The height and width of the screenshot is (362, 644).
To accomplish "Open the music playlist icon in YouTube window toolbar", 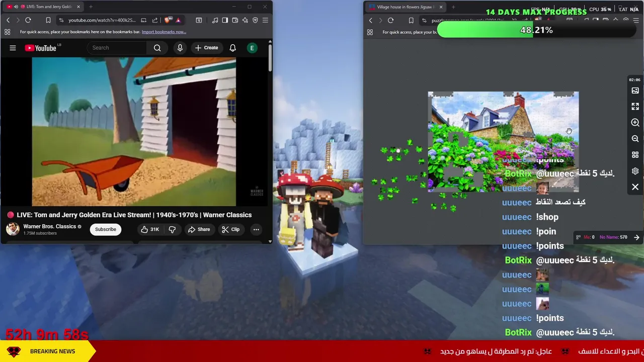I will point(215,20).
